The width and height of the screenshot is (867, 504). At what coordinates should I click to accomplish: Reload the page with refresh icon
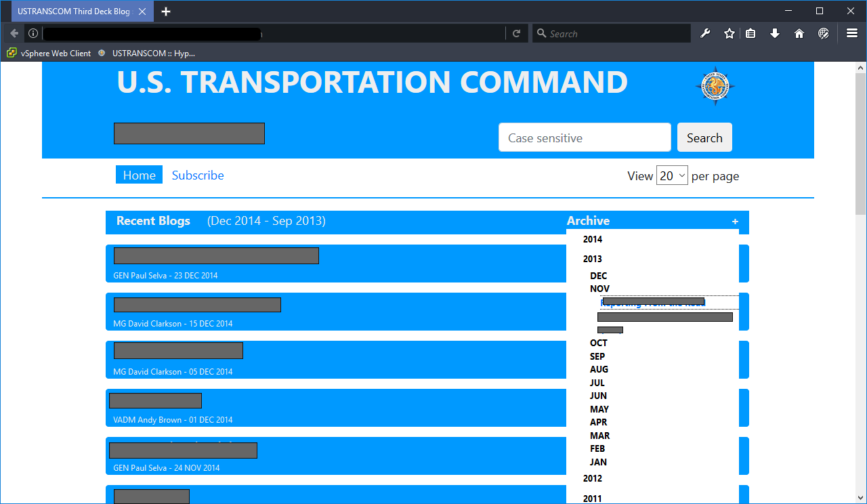tap(516, 33)
